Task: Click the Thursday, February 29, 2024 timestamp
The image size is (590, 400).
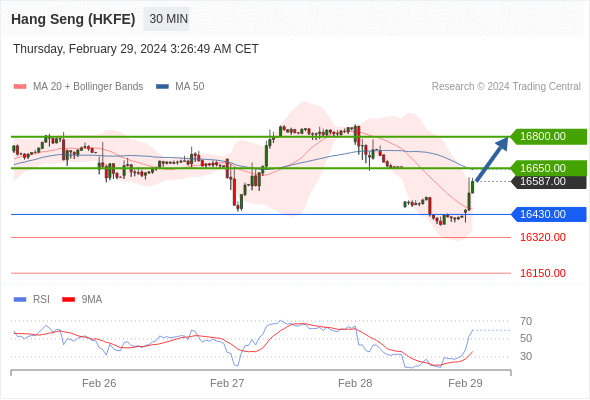Action: [x=136, y=49]
